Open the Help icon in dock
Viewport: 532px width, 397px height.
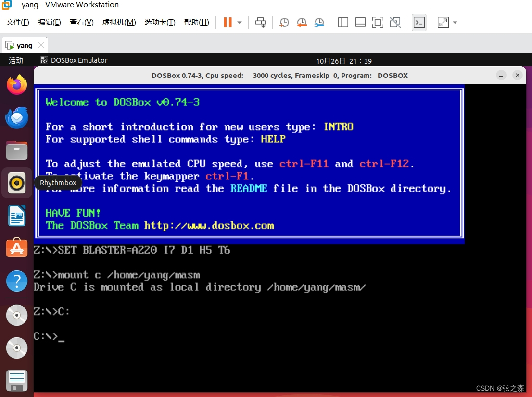17,281
